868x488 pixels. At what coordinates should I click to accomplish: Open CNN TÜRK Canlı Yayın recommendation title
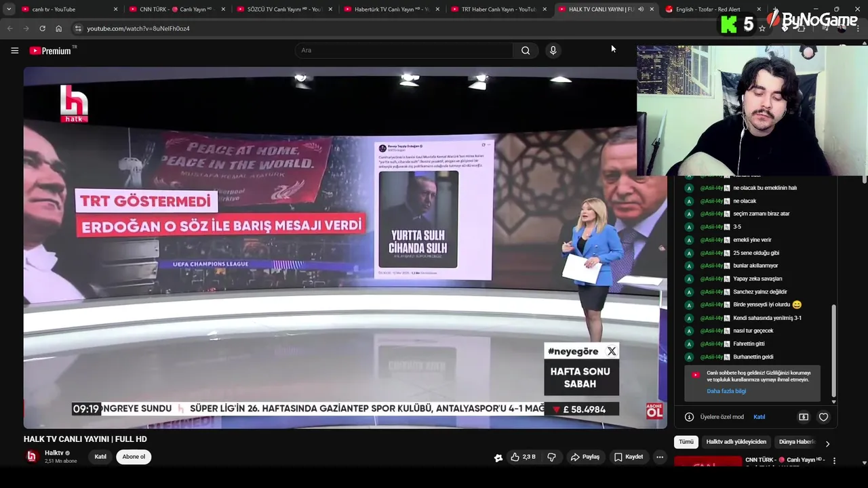785,460
